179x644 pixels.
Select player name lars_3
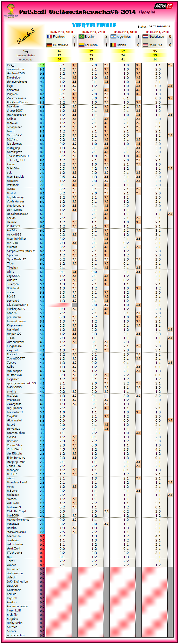11,65
